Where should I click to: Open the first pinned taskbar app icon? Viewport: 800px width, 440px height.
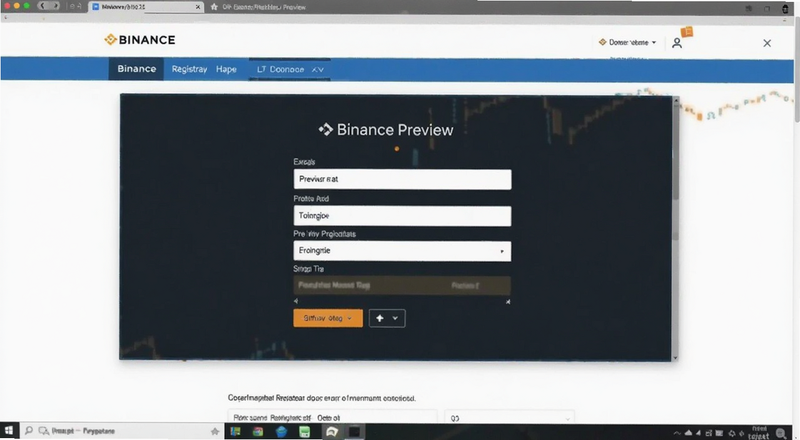(235, 432)
